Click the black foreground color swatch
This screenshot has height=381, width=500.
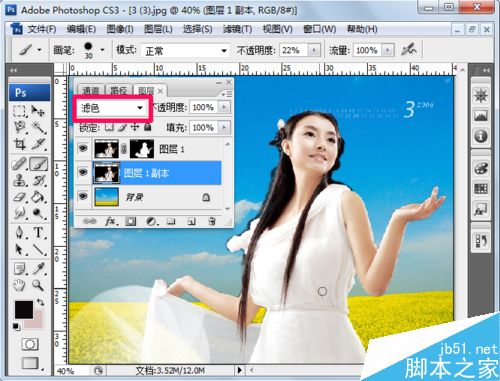pos(24,309)
